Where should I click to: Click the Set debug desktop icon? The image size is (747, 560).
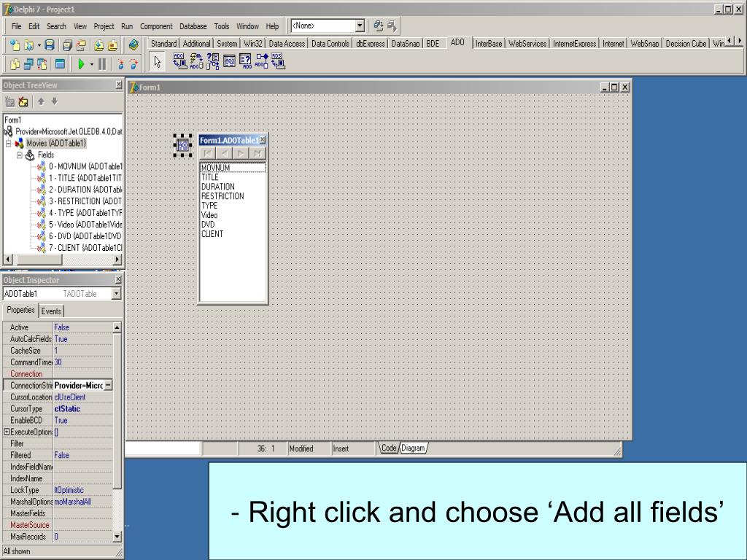(x=392, y=26)
